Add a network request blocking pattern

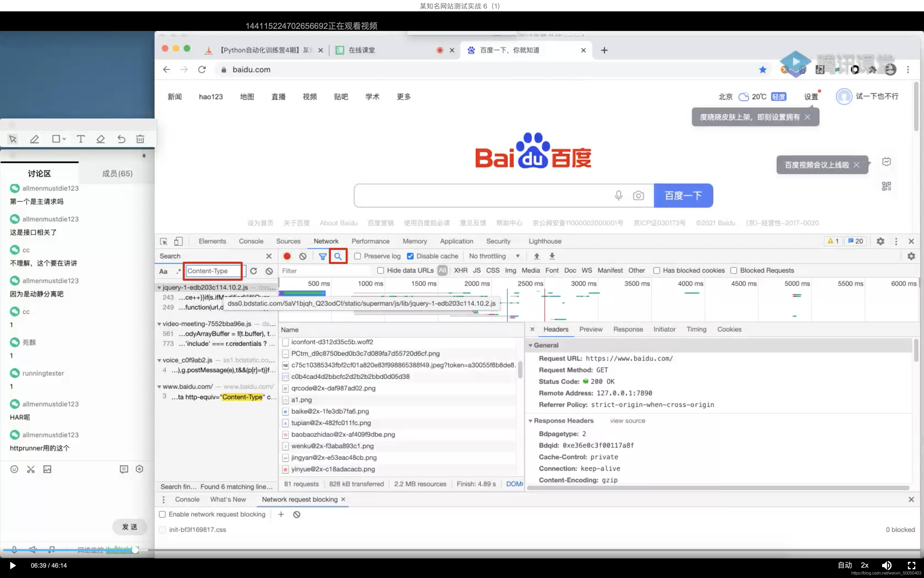pos(281,514)
